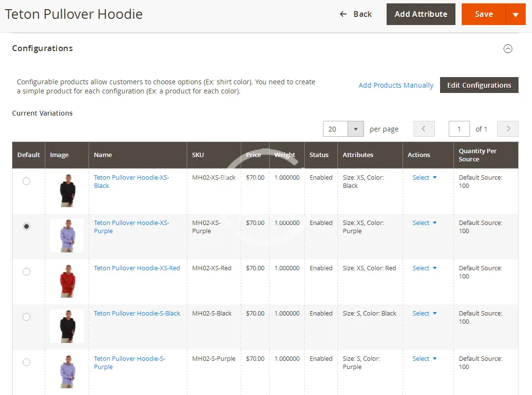This screenshot has width=532, height=395.
Task: Click Edit Configurations button
Action: click(x=479, y=85)
